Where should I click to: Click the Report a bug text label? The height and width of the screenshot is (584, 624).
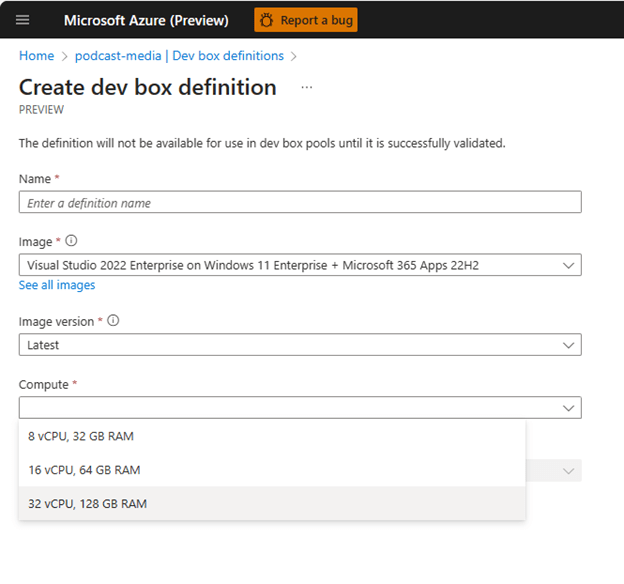315,20
